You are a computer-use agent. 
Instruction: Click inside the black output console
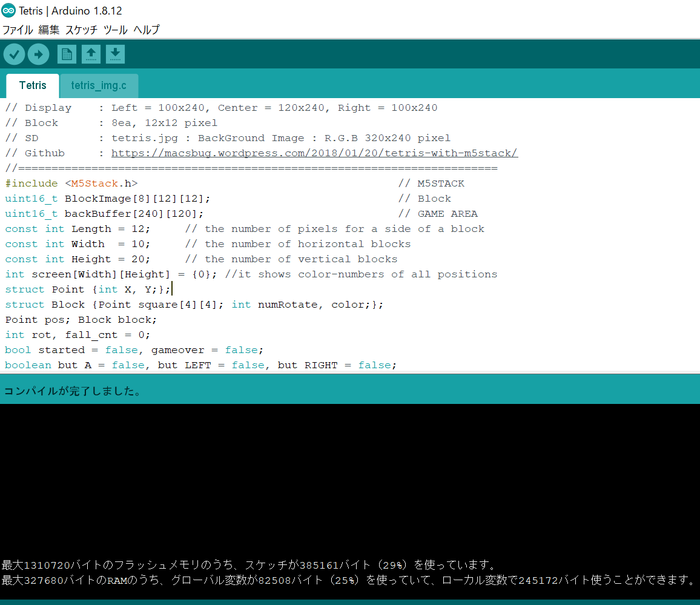tap(350, 478)
